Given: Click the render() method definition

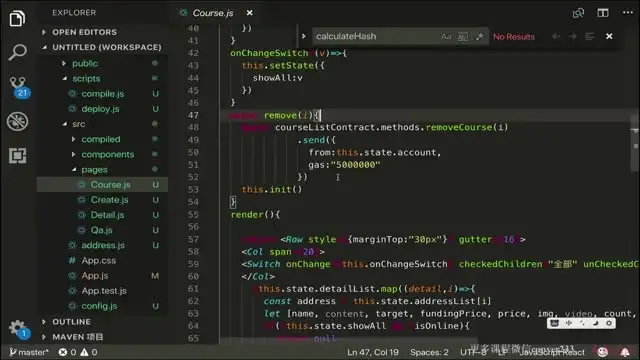Looking at the screenshot, I should click(x=255, y=215).
